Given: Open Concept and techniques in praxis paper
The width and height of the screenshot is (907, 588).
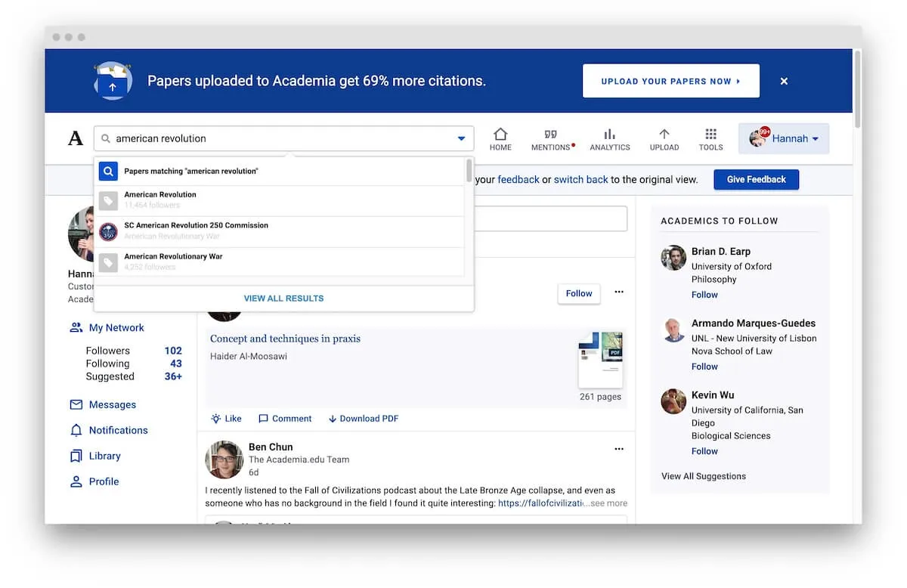Looking at the screenshot, I should pyautogui.click(x=285, y=339).
